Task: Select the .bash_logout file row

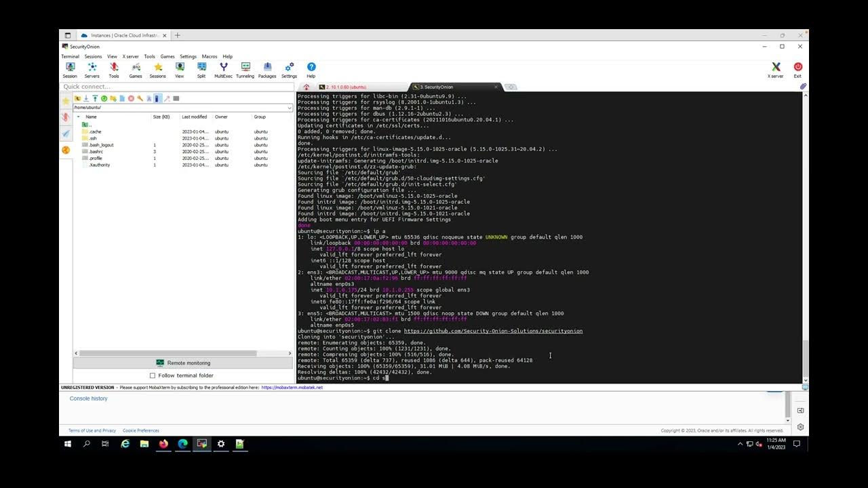Action: pyautogui.click(x=183, y=145)
